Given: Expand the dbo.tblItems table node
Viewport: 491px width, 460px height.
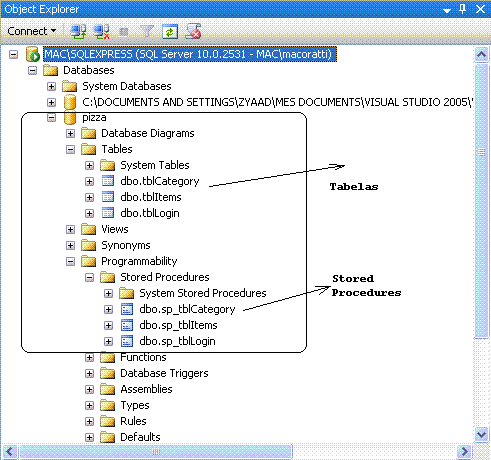Looking at the screenshot, I should (x=89, y=198).
